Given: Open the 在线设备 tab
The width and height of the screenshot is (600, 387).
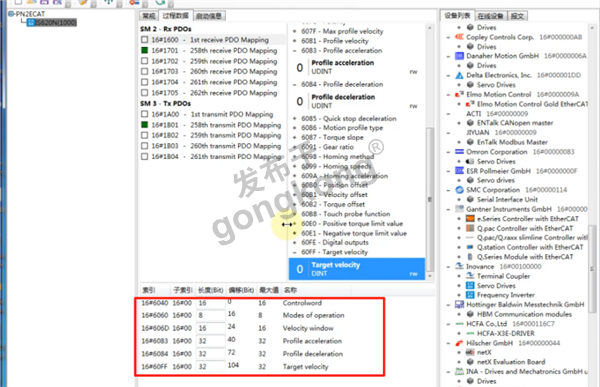Looking at the screenshot, I should tap(491, 16).
